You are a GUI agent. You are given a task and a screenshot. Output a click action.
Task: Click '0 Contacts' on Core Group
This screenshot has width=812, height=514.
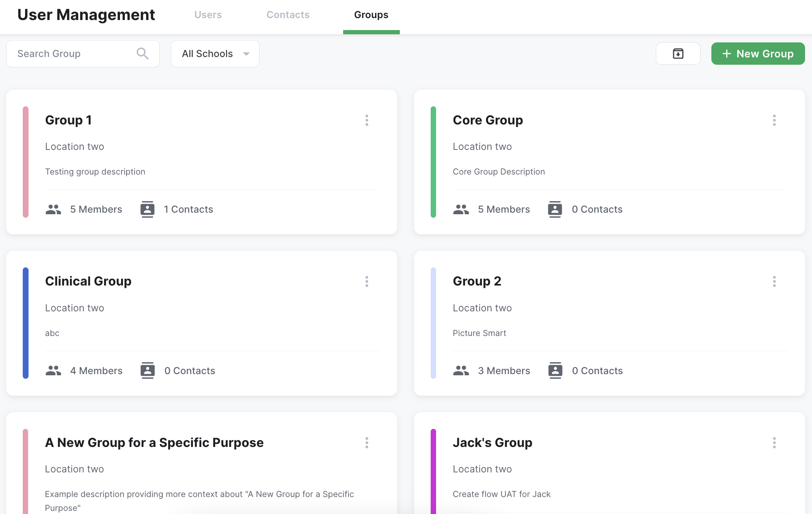click(x=597, y=209)
